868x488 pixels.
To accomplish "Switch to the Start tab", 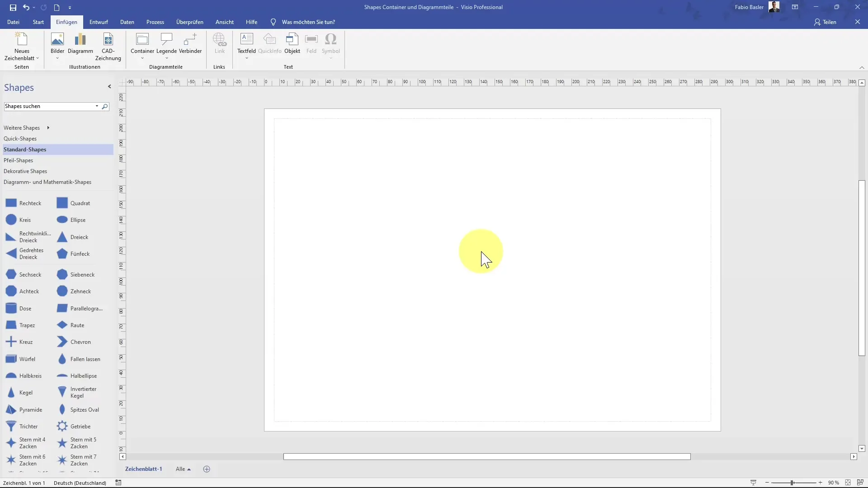I will tap(38, 22).
